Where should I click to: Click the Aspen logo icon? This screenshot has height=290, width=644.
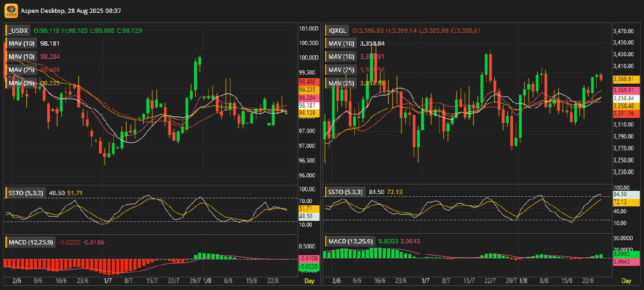click(11, 11)
